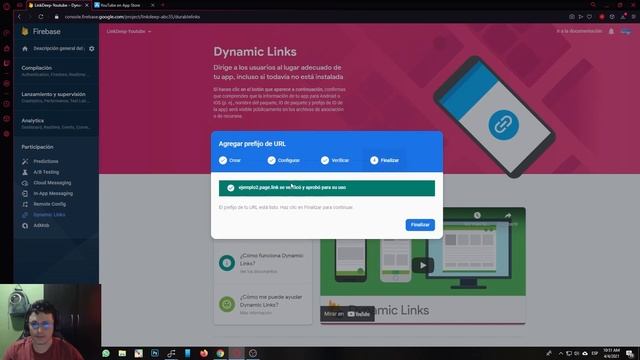
Task: Open the Firebase notifications bell
Action: (611, 31)
